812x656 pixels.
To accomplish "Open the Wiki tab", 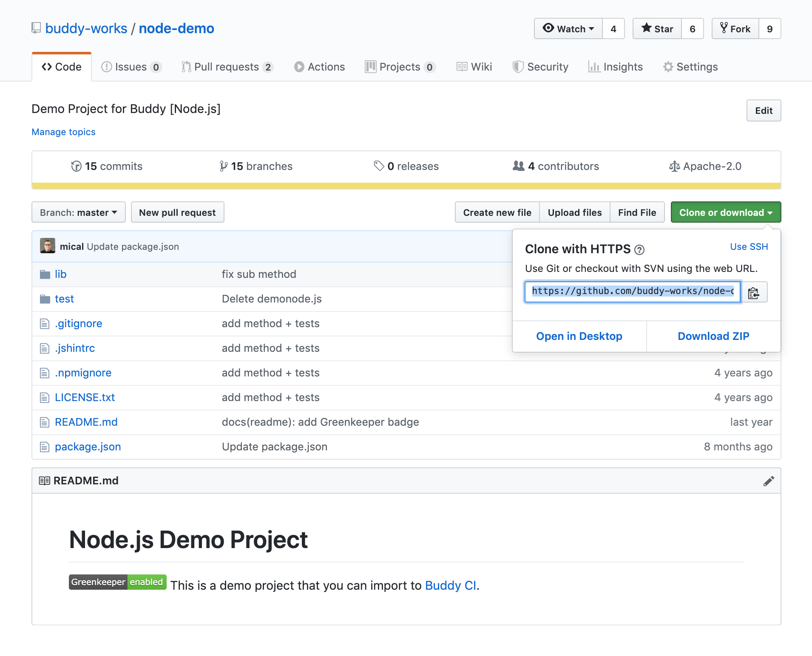I will tap(474, 67).
